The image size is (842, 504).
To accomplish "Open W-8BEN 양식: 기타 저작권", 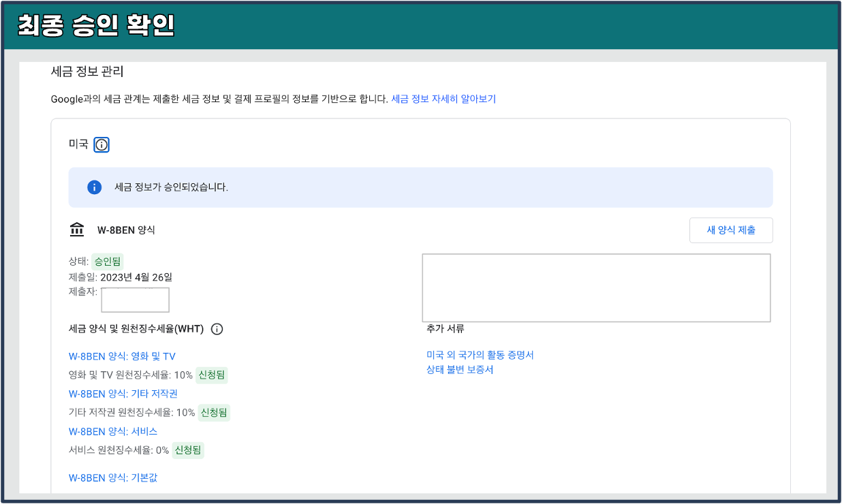I will (123, 394).
